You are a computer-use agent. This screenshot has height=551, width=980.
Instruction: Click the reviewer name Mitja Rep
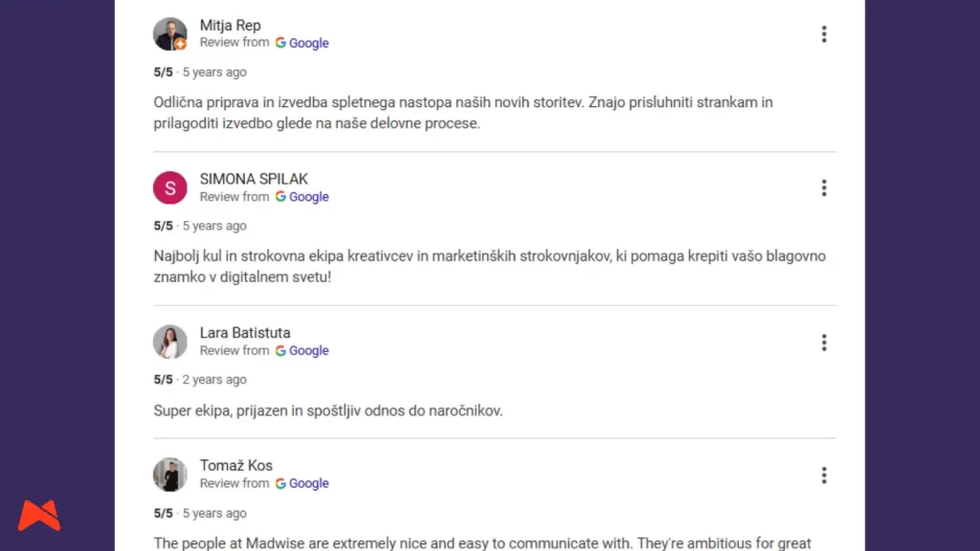230,25
